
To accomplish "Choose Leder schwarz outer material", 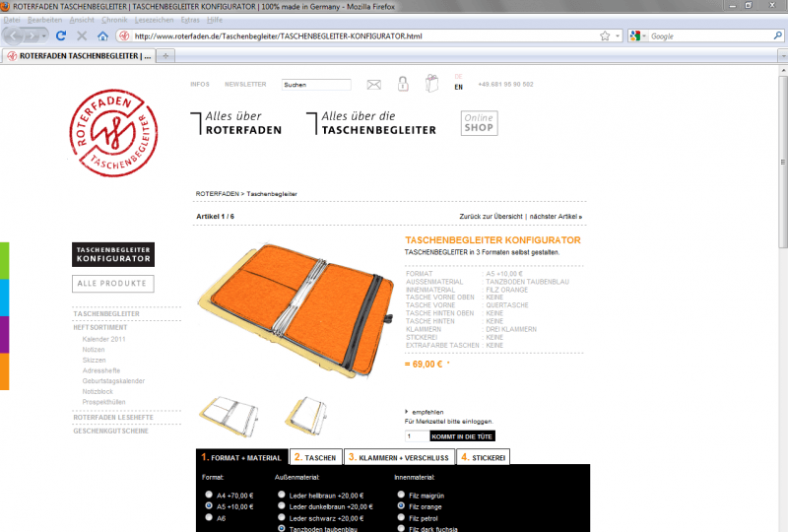I will [x=282, y=517].
